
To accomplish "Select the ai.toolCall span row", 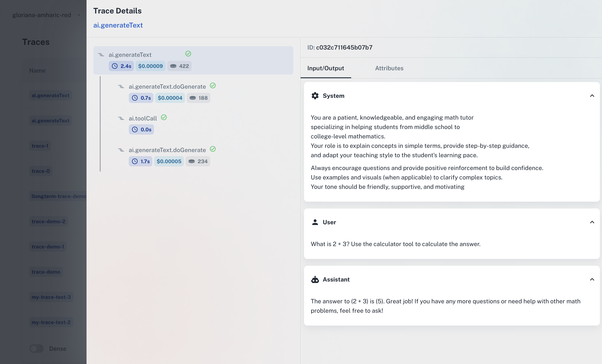I will [x=143, y=119].
